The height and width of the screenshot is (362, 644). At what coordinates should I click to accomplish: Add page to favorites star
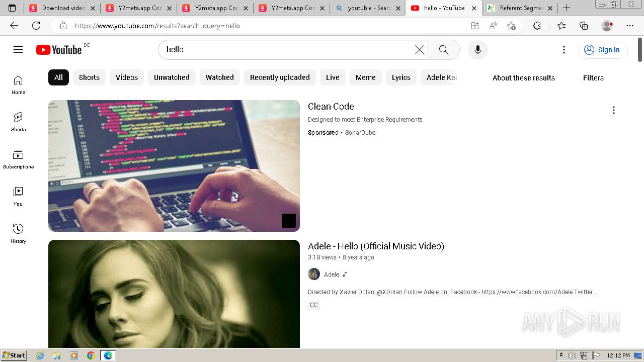pos(511,26)
